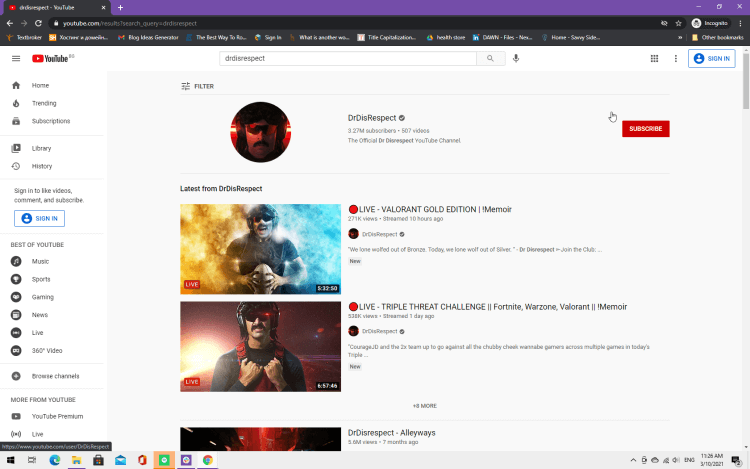
Task: Open the YouTube hamburger guide menu
Action: [16, 58]
